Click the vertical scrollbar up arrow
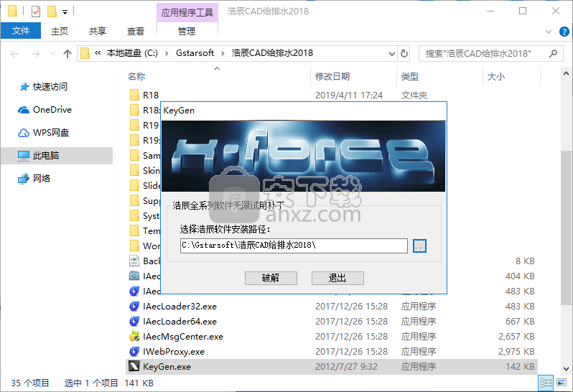This screenshot has width=573, height=392. click(566, 73)
